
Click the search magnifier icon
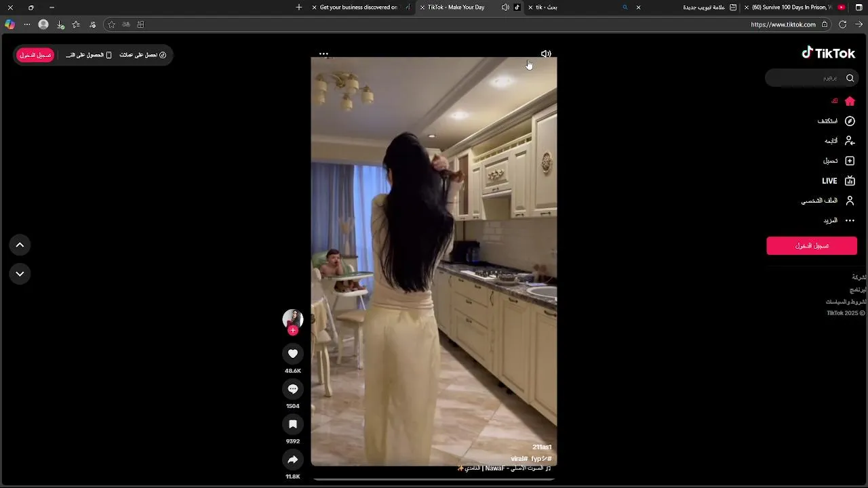[850, 78]
